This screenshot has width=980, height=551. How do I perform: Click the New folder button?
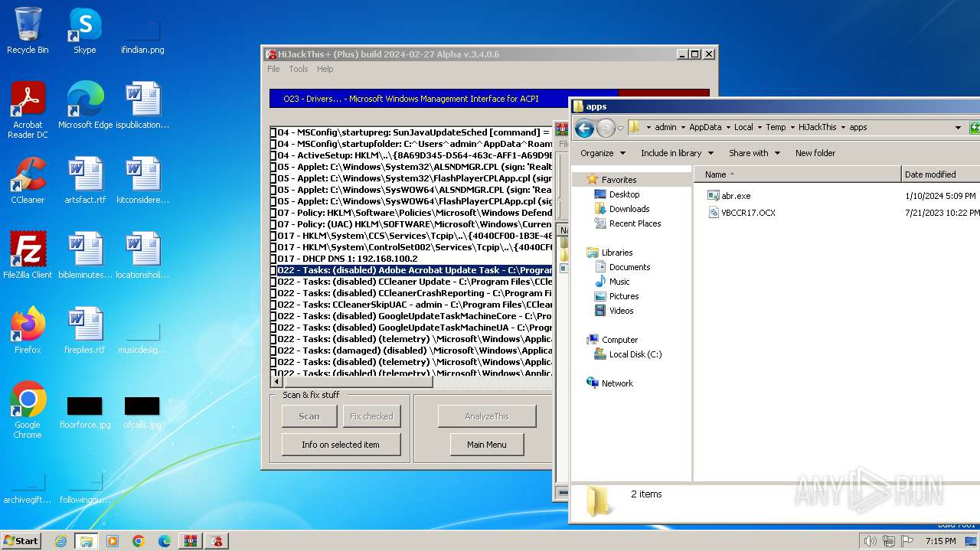[815, 153]
